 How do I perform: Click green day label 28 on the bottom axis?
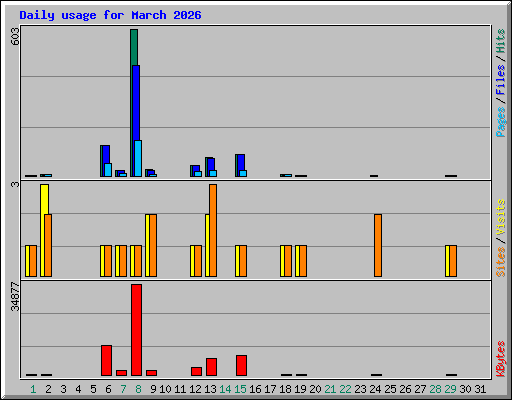tap(435, 389)
